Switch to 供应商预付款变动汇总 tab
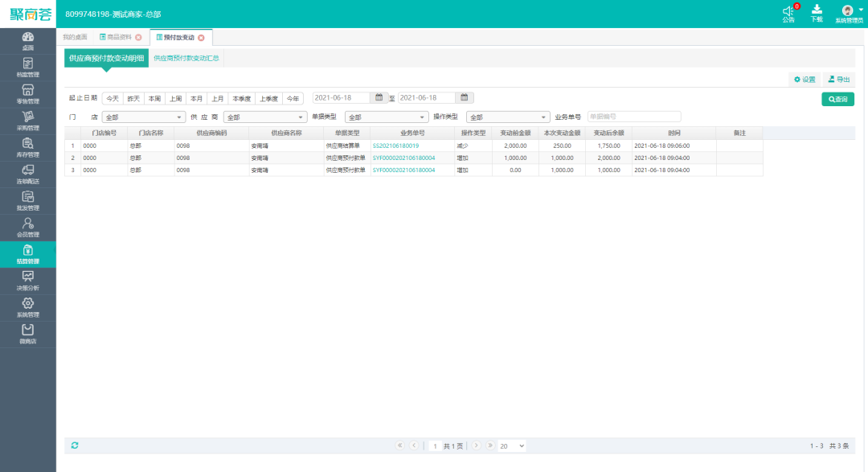This screenshot has height=472, width=868. pyautogui.click(x=186, y=58)
